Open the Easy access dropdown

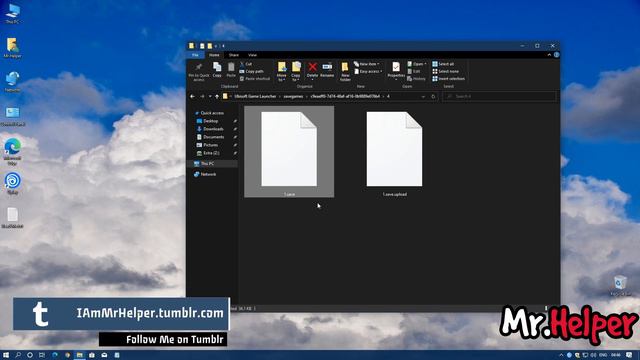pos(368,71)
